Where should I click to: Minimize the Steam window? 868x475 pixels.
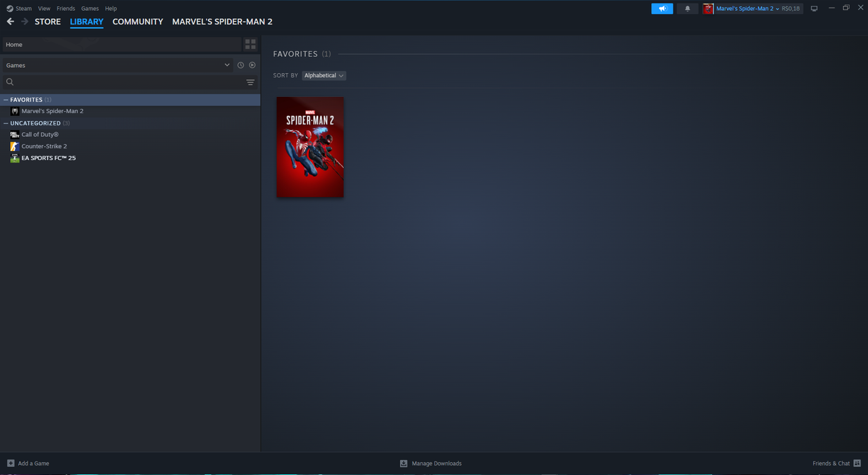click(x=832, y=8)
